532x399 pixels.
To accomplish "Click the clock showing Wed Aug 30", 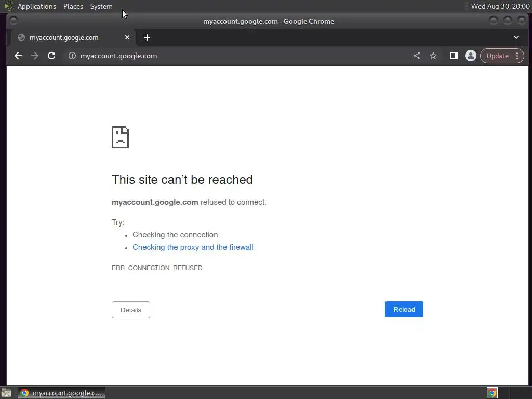I will [500, 6].
